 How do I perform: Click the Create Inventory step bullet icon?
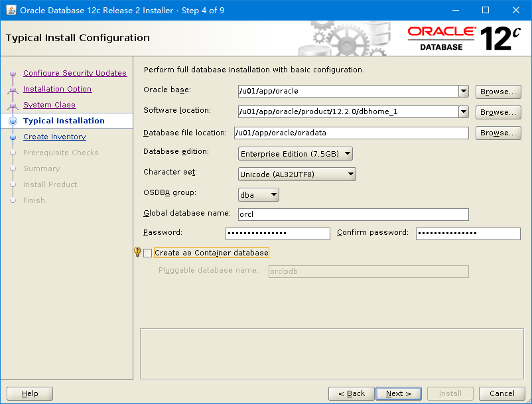(x=13, y=137)
